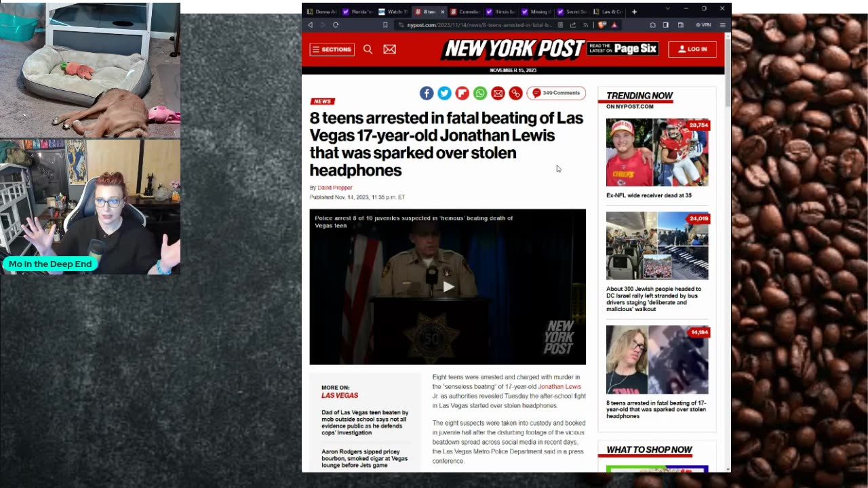Toggle the browser sidebar panel

coord(666,25)
